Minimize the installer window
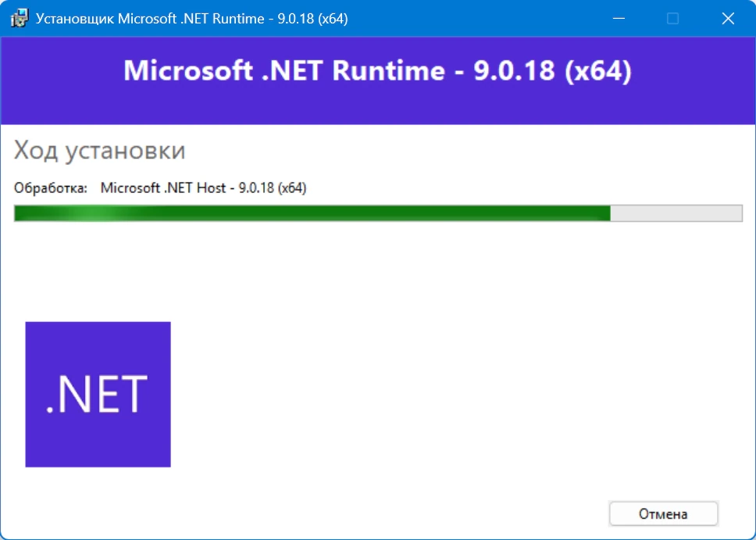This screenshot has width=756, height=540. pyautogui.click(x=619, y=19)
